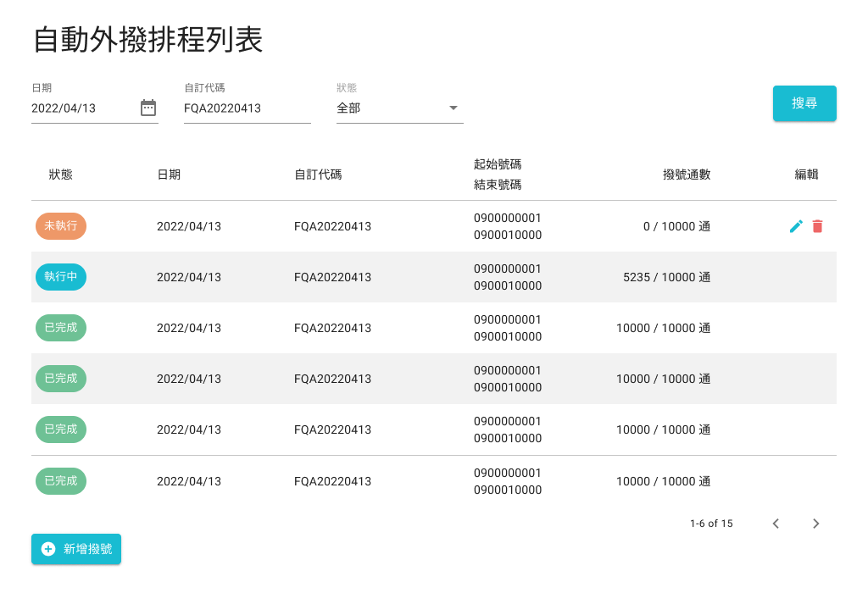Click the 編輯 column header

(807, 175)
